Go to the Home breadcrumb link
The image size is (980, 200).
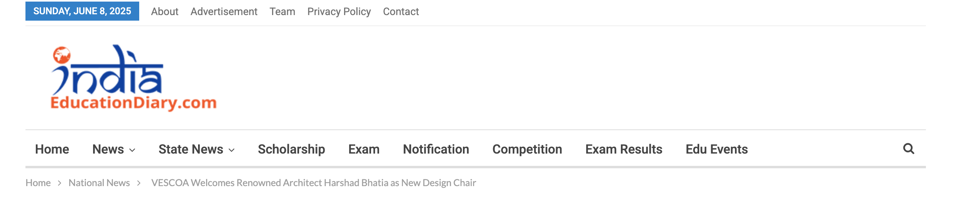(x=38, y=183)
